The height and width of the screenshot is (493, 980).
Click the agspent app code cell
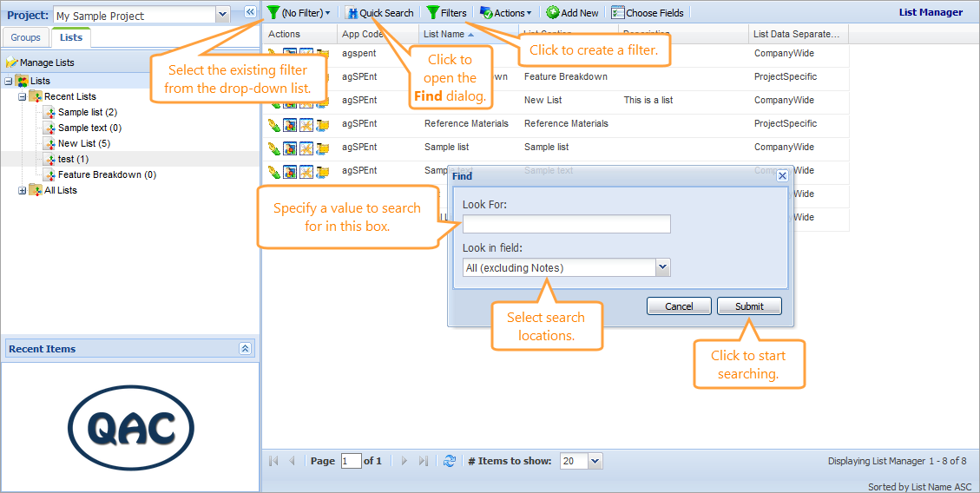coord(358,54)
